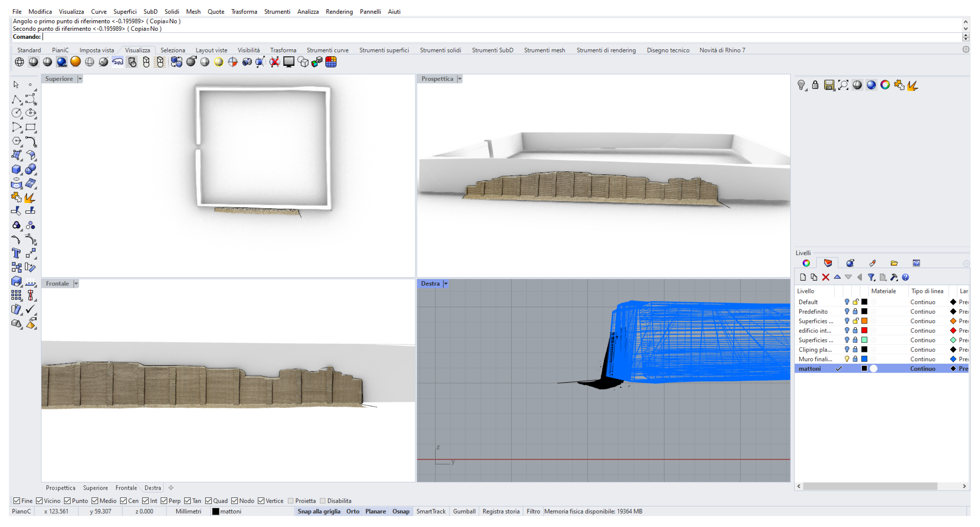
Task: Click the SmartTrack status bar button
Action: pos(431,511)
